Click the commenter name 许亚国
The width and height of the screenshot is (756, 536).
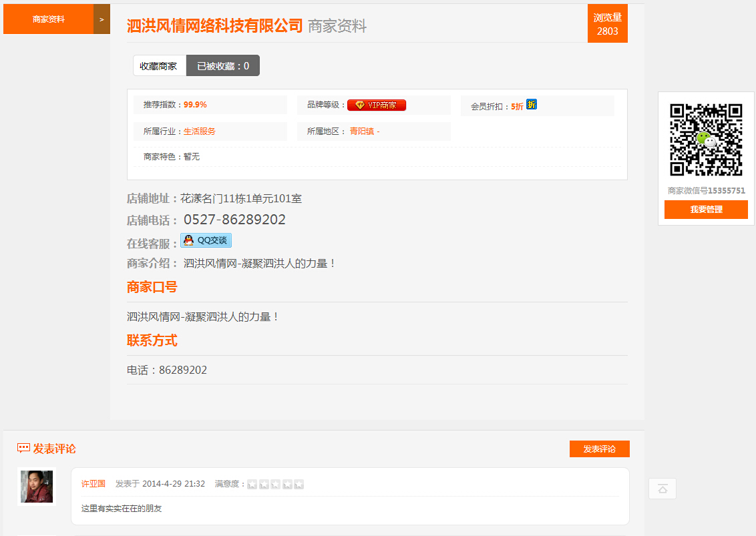pyautogui.click(x=93, y=484)
